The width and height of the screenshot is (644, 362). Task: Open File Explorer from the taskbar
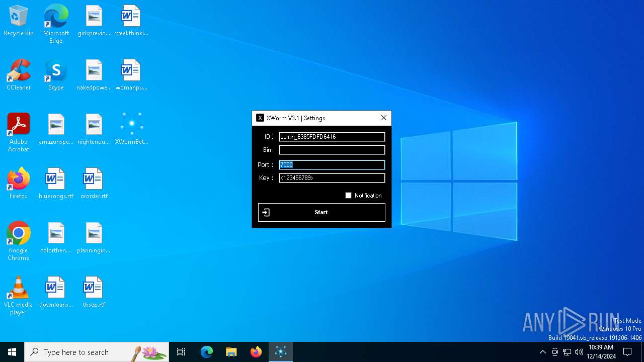231,352
